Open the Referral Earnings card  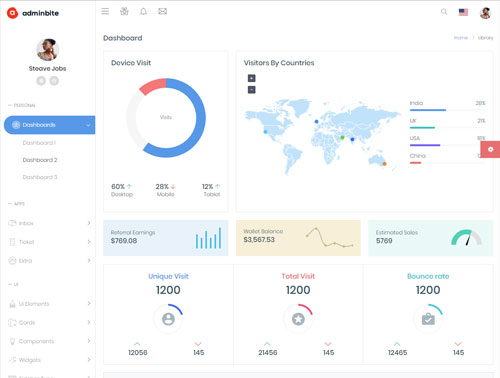[x=166, y=238]
